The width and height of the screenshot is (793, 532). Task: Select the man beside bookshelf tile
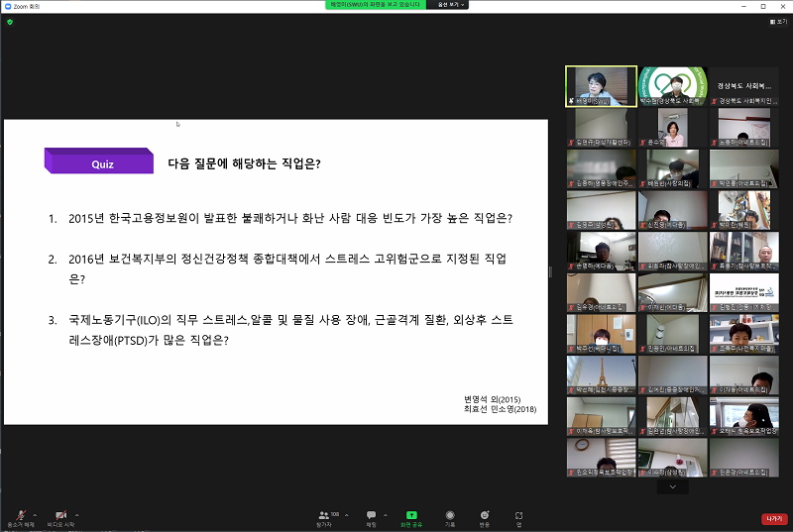pos(744,252)
